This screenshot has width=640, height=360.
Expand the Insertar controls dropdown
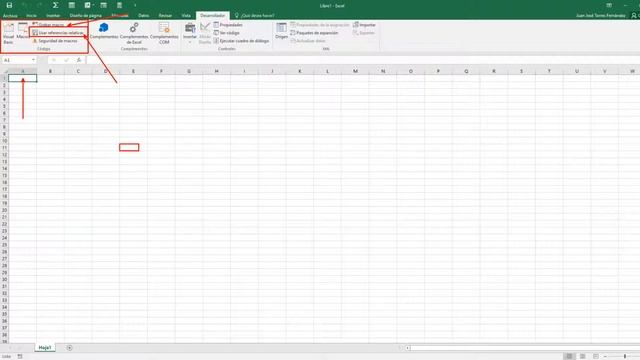[190, 33]
